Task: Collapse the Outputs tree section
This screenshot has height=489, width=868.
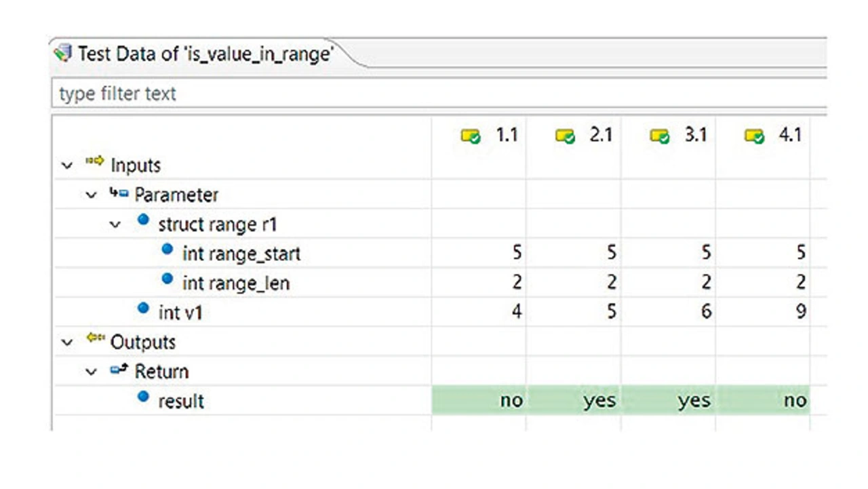Action: 66,343
